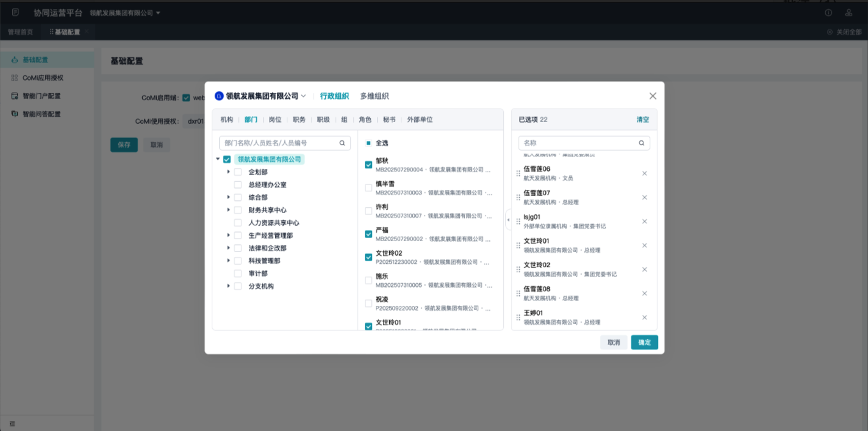Click 取消 button in dialog footer

click(x=614, y=342)
